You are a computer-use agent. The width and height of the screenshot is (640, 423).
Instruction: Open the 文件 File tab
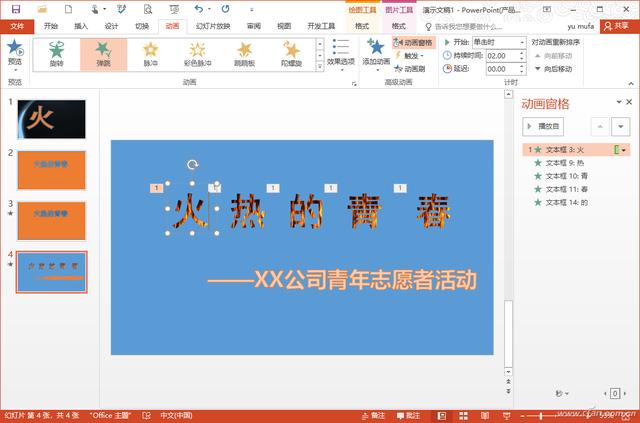tap(17, 26)
